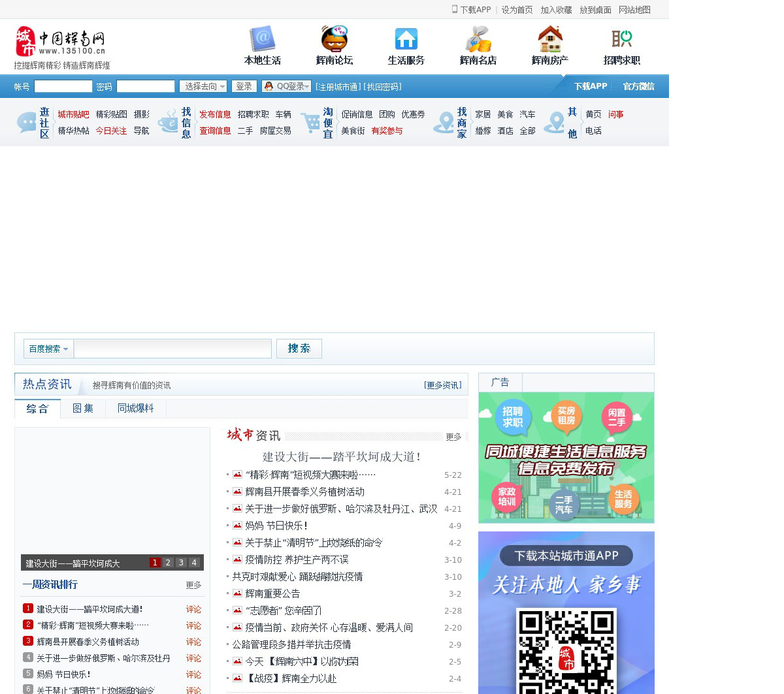Screen dimensions: 784x694
Task: Click the 闲置二手 bubble in the ad banner
Action: point(617,417)
